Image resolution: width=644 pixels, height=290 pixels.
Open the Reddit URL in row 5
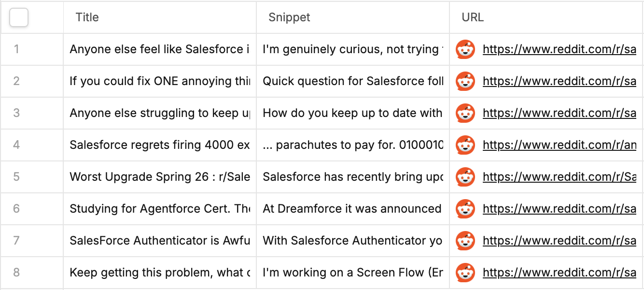(559, 177)
